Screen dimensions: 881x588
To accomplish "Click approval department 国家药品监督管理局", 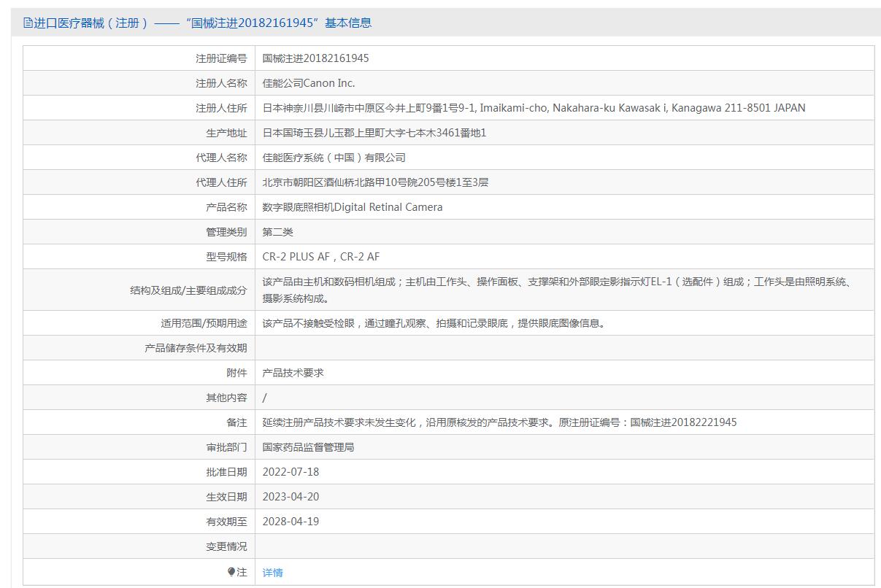I will tap(308, 447).
